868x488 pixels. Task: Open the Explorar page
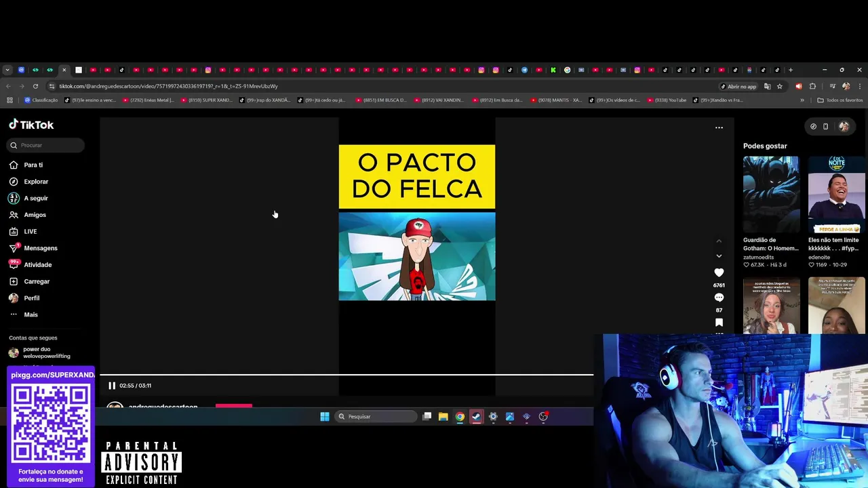28,182
